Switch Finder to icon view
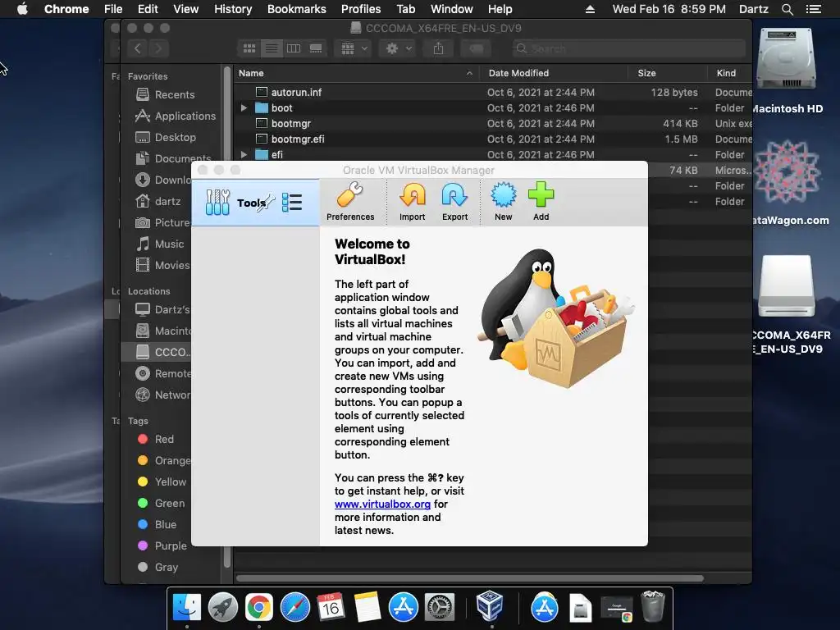840x630 pixels. click(x=249, y=48)
